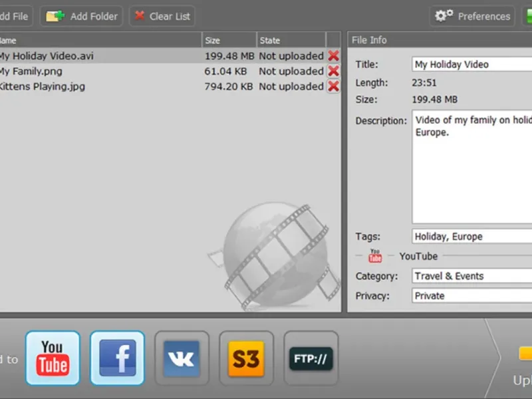Screen dimensions: 532x399
Task: Select Amazon S3 as upload destination
Action: [x=246, y=358]
